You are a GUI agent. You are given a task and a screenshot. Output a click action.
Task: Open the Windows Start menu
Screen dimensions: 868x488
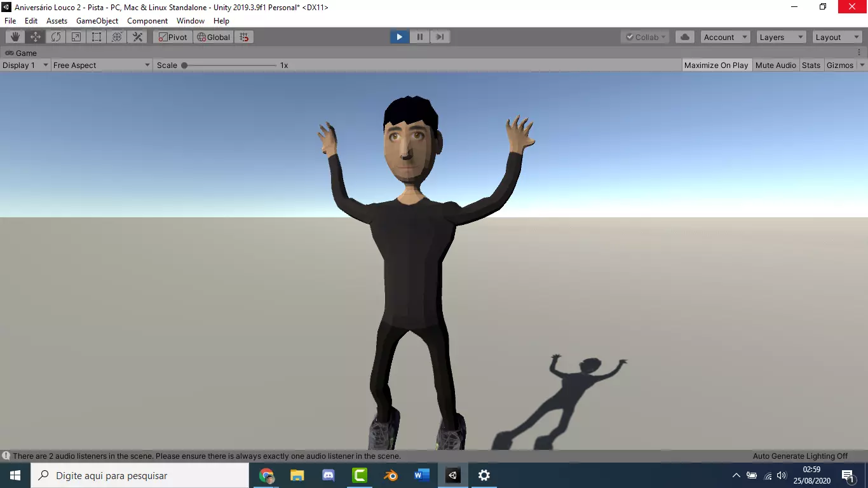[x=15, y=475]
